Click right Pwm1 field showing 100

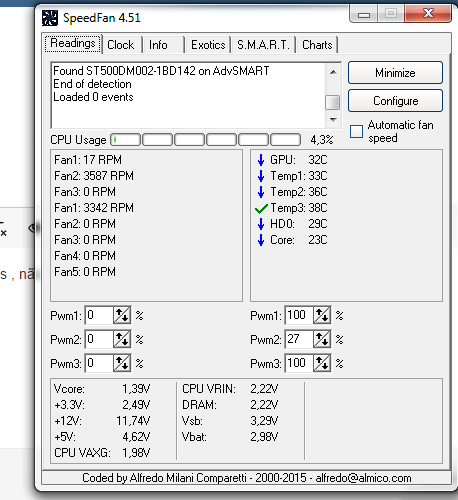pos(299,315)
